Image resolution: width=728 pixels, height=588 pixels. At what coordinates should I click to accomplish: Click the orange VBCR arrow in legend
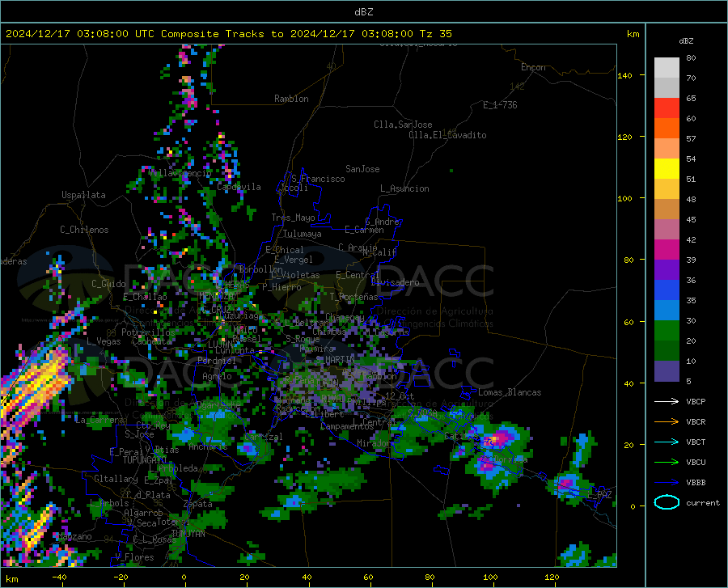(667, 422)
